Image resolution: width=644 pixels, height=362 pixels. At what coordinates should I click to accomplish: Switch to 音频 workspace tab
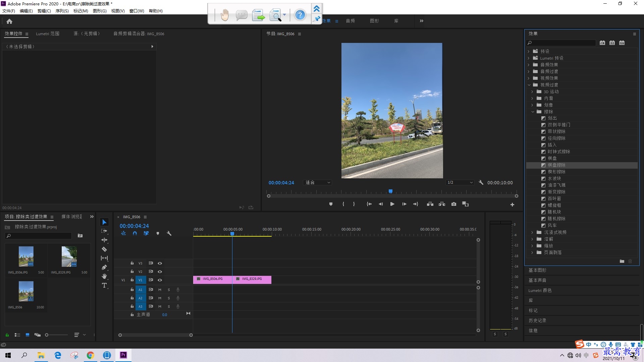click(351, 21)
